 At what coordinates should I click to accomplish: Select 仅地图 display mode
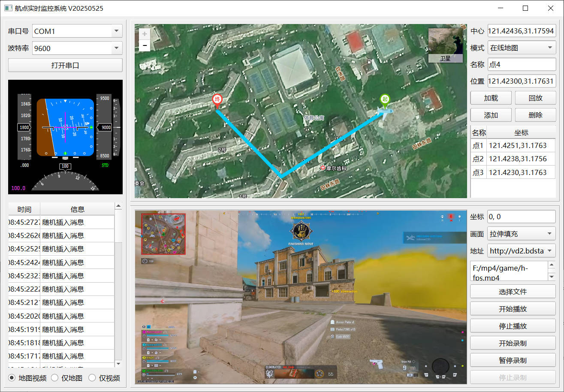(66, 378)
